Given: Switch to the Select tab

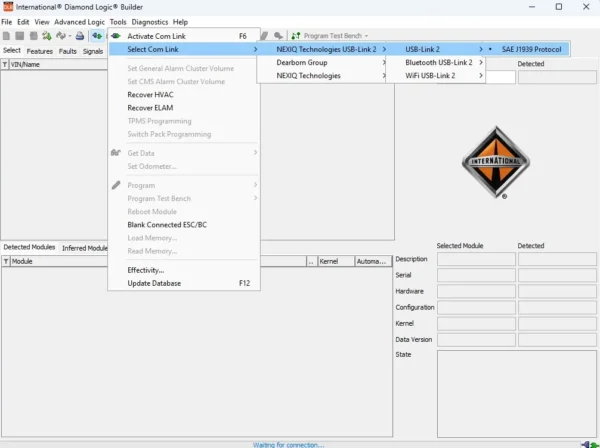Looking at the screenshot, I should pyautogui.click(x=12, y=50).
